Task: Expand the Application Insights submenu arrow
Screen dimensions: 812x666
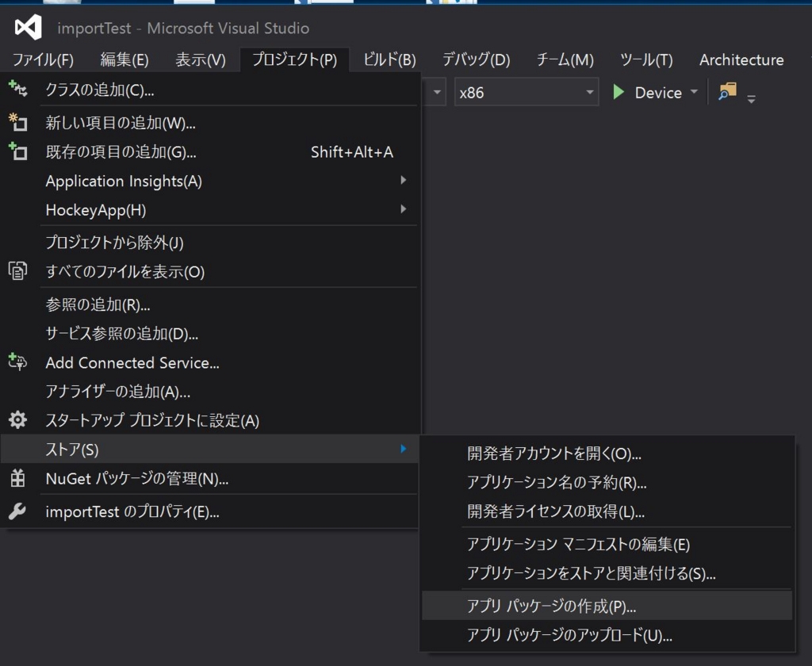Action: [x=404, y=180]
